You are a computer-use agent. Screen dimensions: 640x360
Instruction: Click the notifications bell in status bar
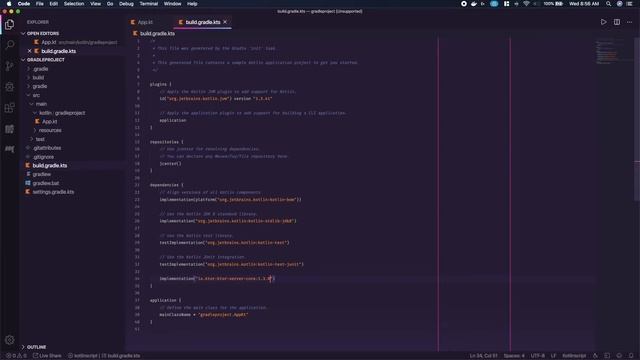(x=631, y=356)
